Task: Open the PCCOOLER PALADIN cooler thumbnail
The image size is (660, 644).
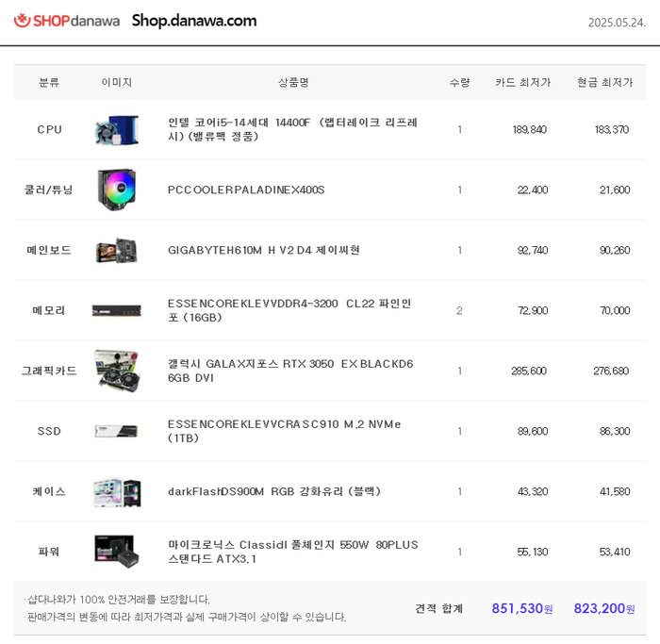Action: click(x=117, y=190)
